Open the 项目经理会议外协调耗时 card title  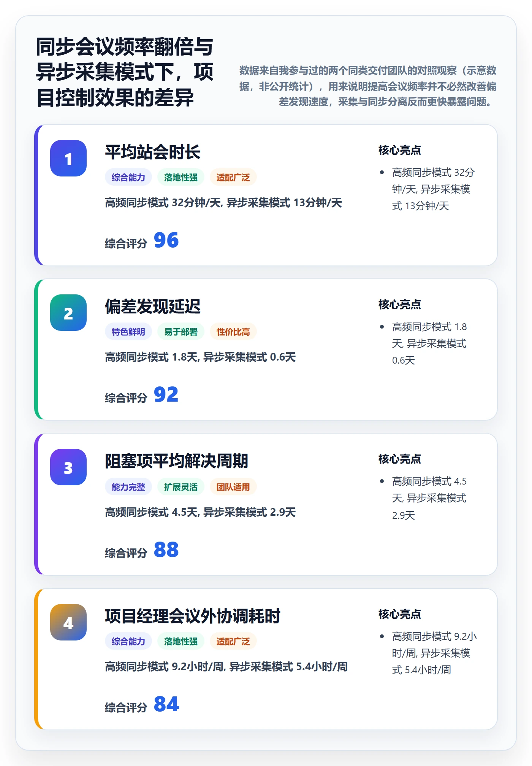(193, 616)
